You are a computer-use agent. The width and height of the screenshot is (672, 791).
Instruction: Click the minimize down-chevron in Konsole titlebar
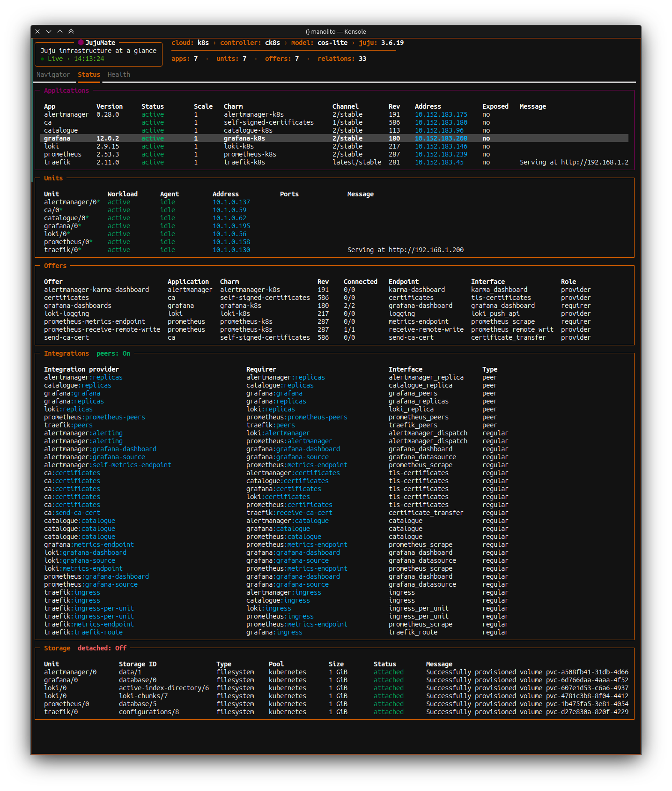click(x=49, y=31)
